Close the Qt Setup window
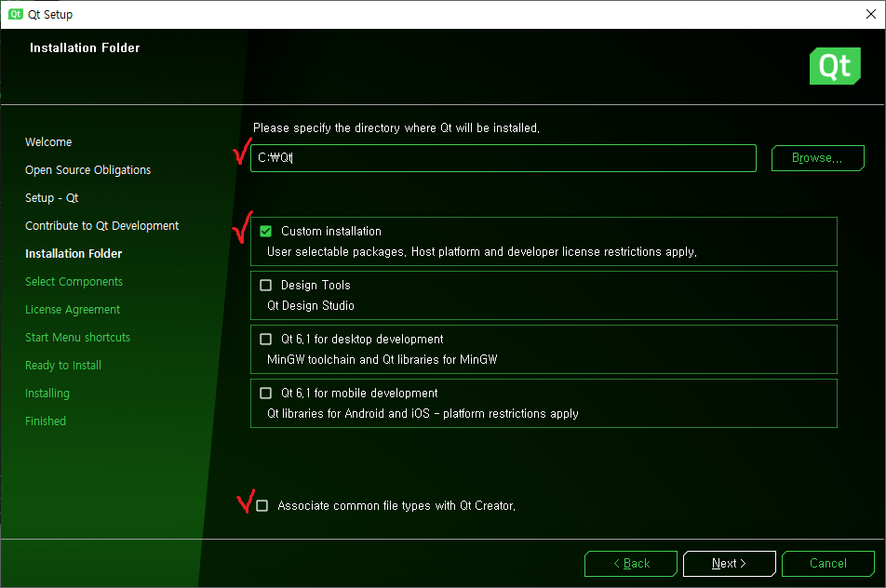This screenshot has height=588, width=886. 868,14
